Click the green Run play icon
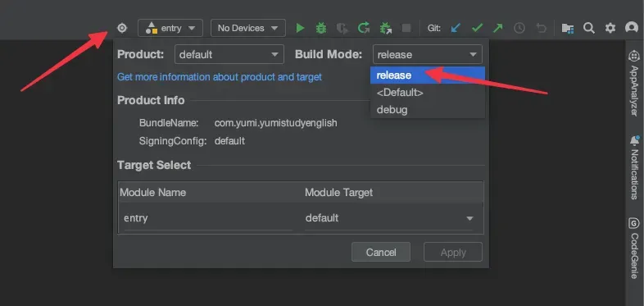Screen dimensions: 644x306 [x=300, y=28]
